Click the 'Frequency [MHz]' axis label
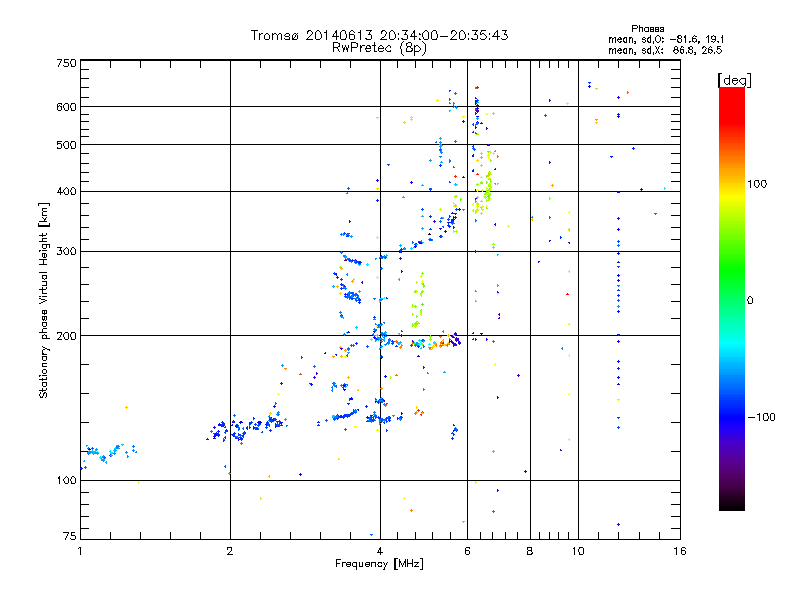 (379, 564)
